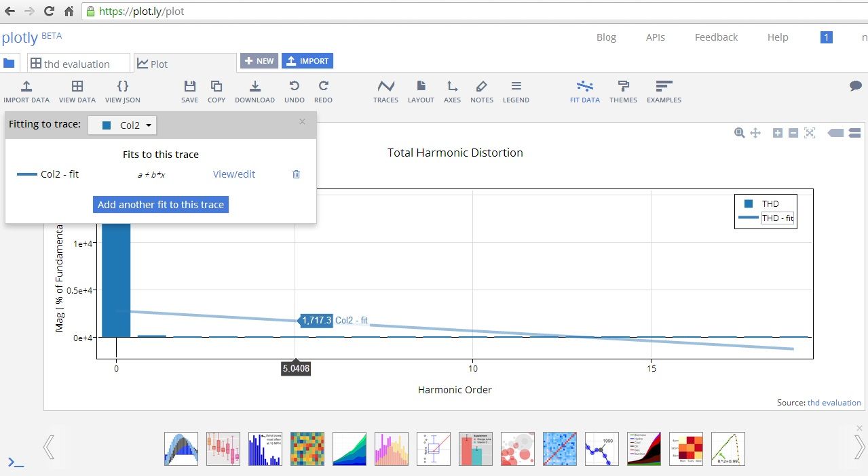Click 'Add another fit to this trace'
This screenshot has height=476, width=868.
point(160,204)
